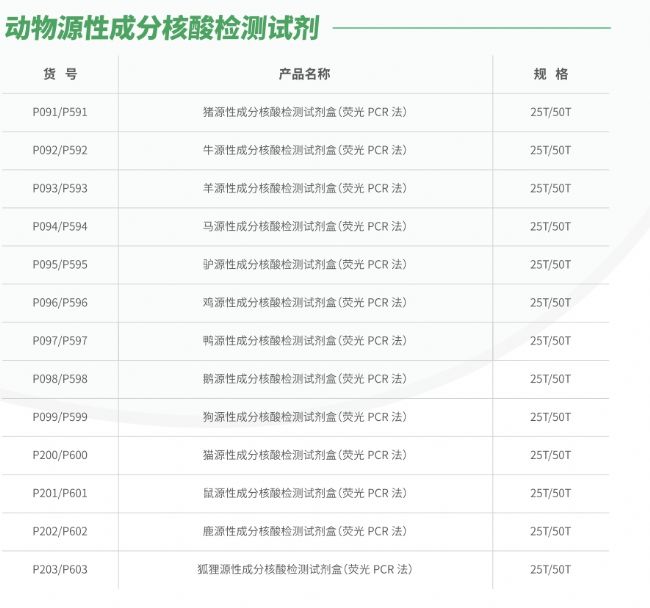650x608 pixels.
Task: Click 25T/50T spec in P203/P603 row
Action: click(551, 570)
